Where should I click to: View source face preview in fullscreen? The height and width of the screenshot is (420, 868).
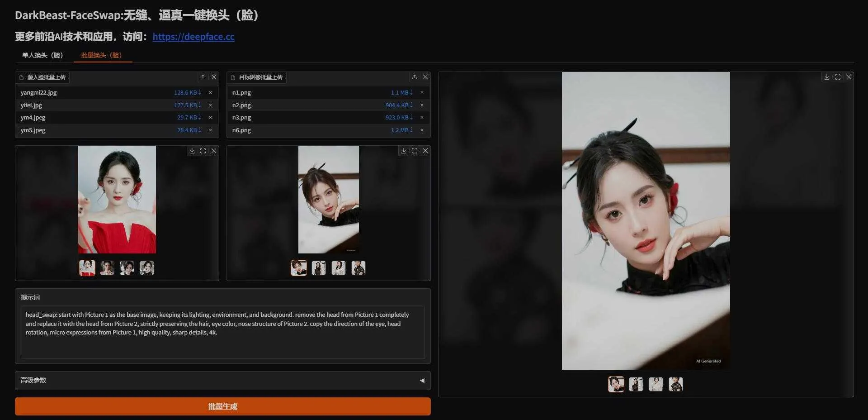(203, 151)
